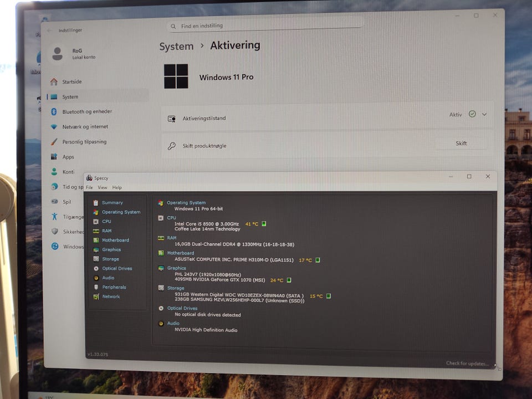Click the Peripherals icon in Speccy sidebar
This screenshot has width=532, height=399.
96,287
